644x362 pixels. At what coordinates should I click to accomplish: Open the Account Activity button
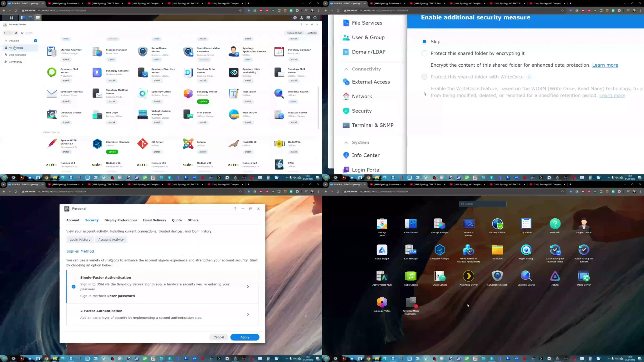point(111,240)
